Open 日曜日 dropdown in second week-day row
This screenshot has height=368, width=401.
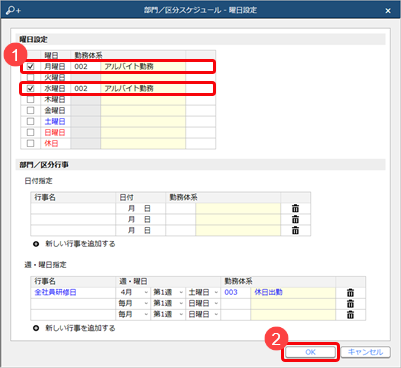[203, 304]
